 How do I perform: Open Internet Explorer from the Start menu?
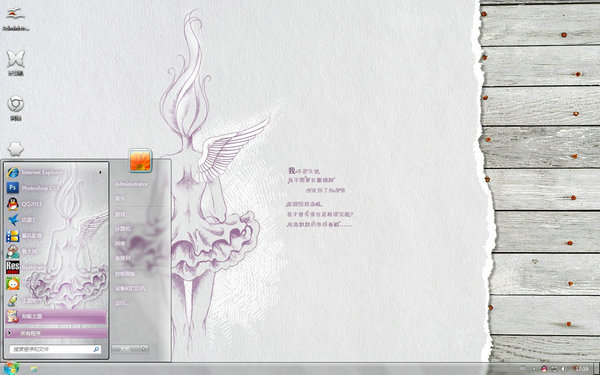point(56,173)
